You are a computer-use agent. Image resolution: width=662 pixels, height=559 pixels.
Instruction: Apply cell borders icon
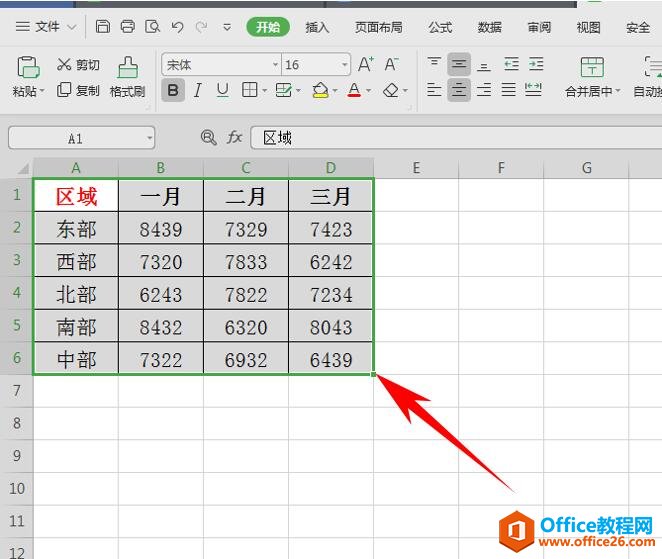pos(250,90)
